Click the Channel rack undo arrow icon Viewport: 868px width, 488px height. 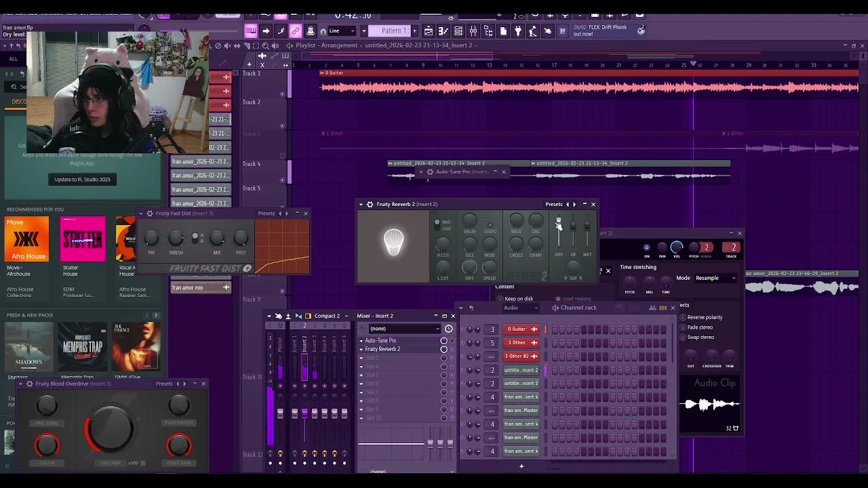(x=471, y=308)
